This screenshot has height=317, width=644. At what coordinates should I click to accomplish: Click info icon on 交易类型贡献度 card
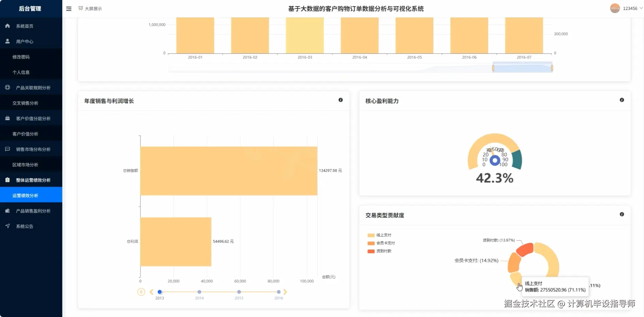[x=622, y=214]
